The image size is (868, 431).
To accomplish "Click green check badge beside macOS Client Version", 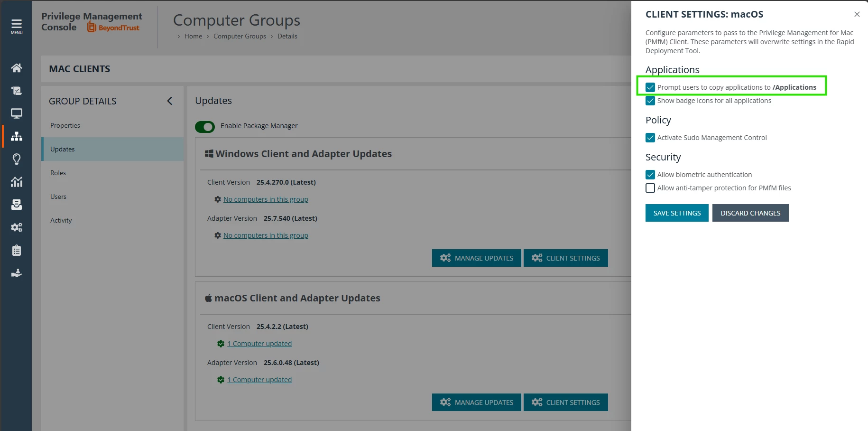I will pos(221,344).
